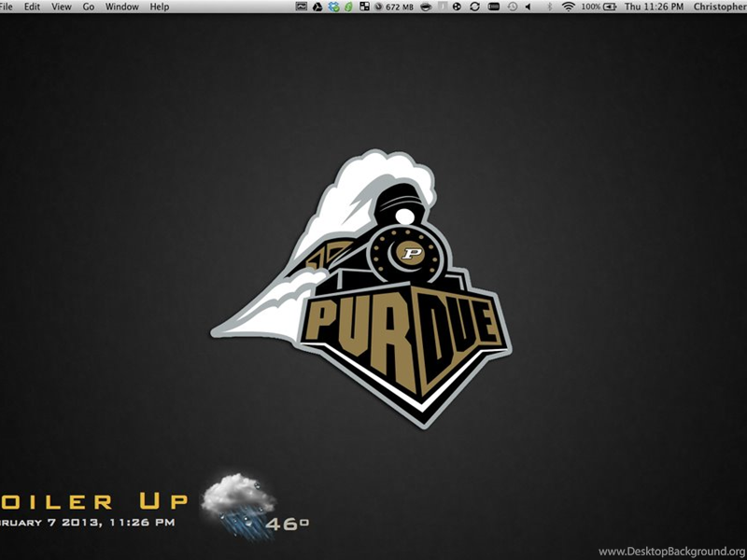Screen dimensions: 747x560
Task: Click the dark rounded rectangle menu bar icon
Action: (x=494, y=7)
